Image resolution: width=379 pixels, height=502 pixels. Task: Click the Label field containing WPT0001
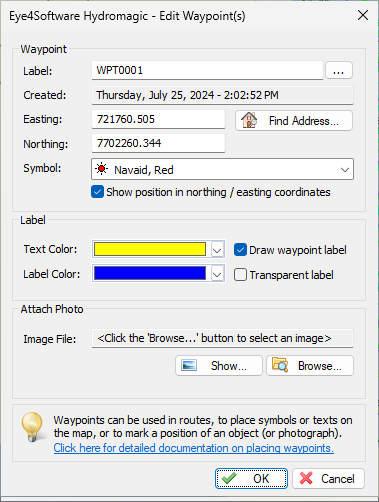pos(207,70)
